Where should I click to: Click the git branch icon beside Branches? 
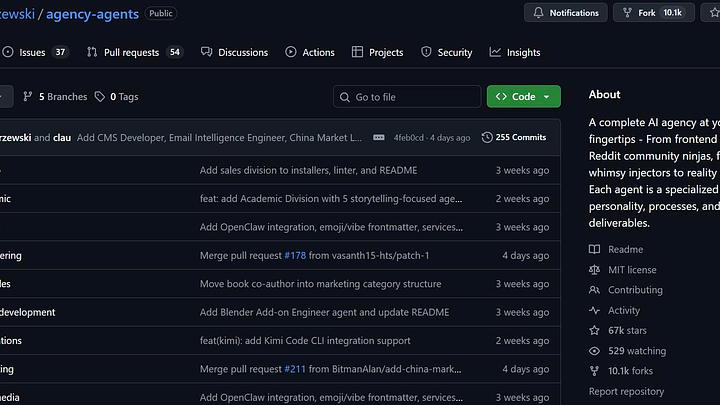click(28, 96)
